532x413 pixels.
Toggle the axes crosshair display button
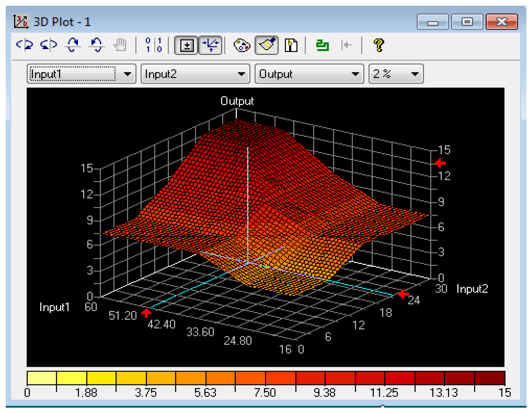coord(211,45)
